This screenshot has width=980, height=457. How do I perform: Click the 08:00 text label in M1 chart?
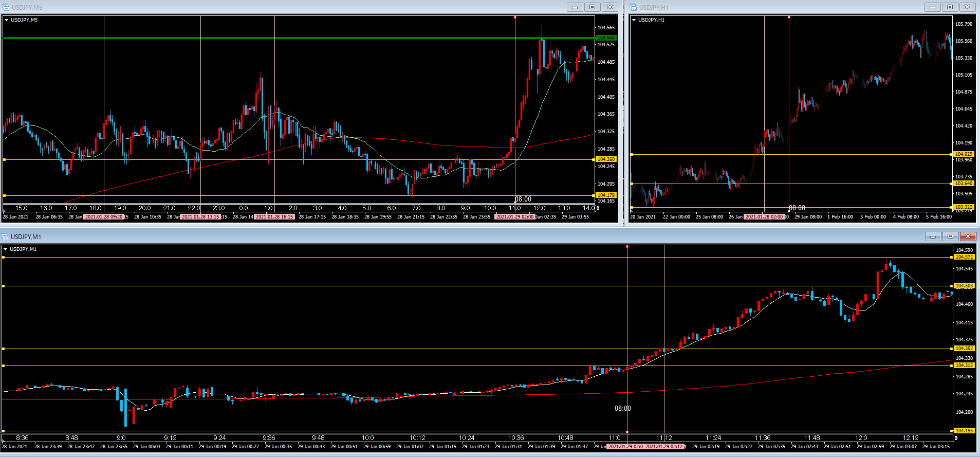click(622, 408)
